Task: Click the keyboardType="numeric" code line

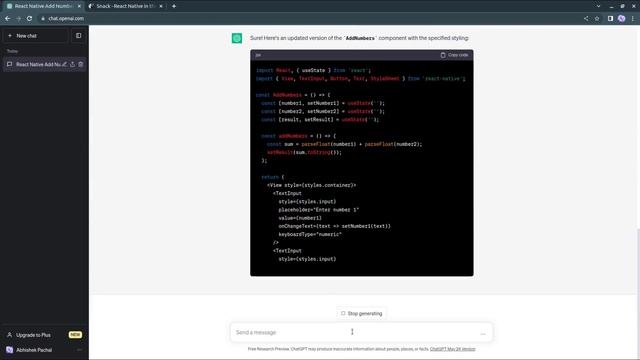Action: 310,234
